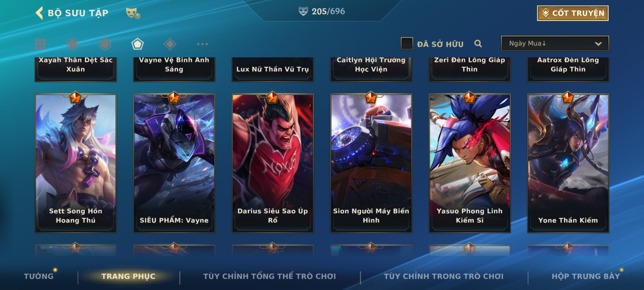Choose the diamond rarity filter icon
This screenshot has height=290, width=644.
click(x=170, y=44)
